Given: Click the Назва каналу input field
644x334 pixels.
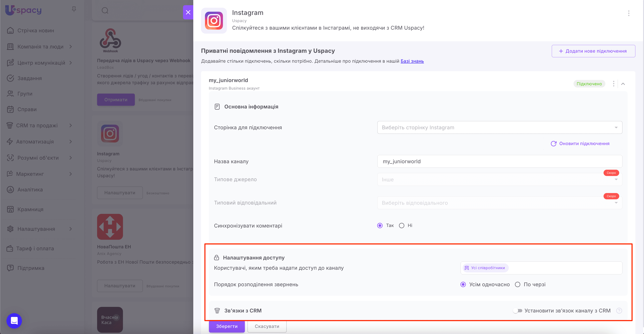Looking at the screenshot, I should [x=499, y=161].
